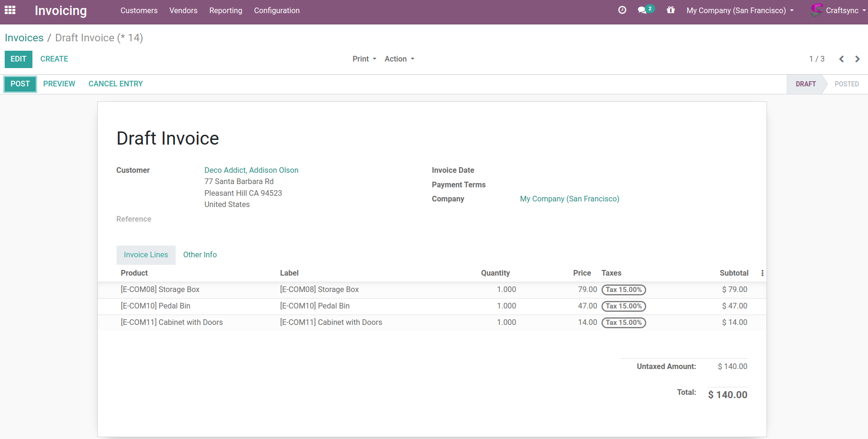The image size is (868, 439).
Task: Open the Customers menu
Action: 139,10
